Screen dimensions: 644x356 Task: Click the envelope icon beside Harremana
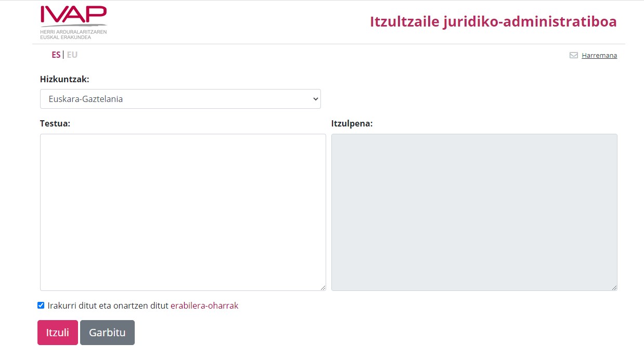coord(574,55)
